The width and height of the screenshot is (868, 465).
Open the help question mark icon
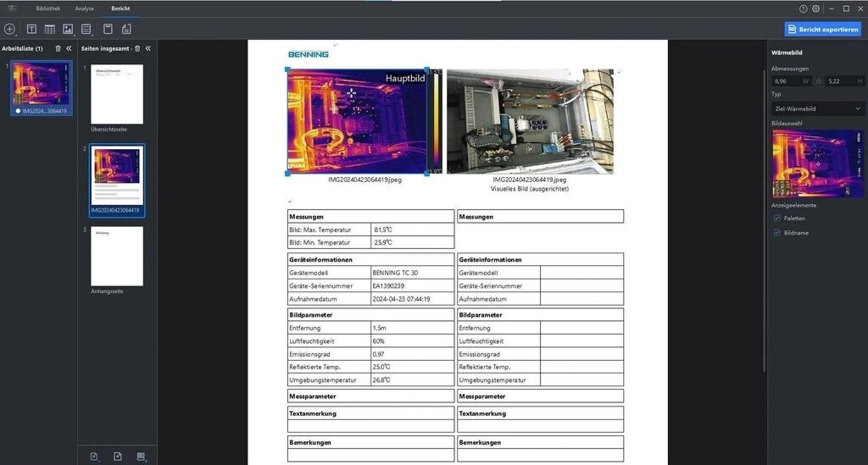click(x=803, y=8)
